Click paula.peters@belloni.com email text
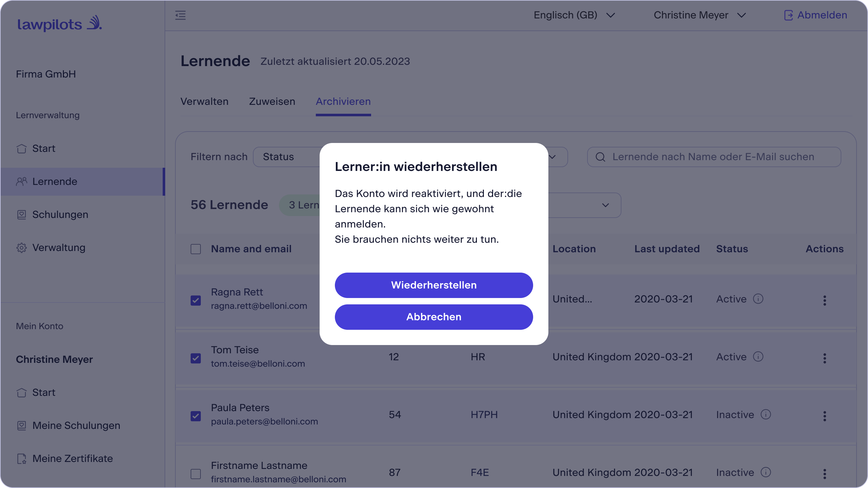Viewport: 868px width, 488px height. tap(264, 421)
